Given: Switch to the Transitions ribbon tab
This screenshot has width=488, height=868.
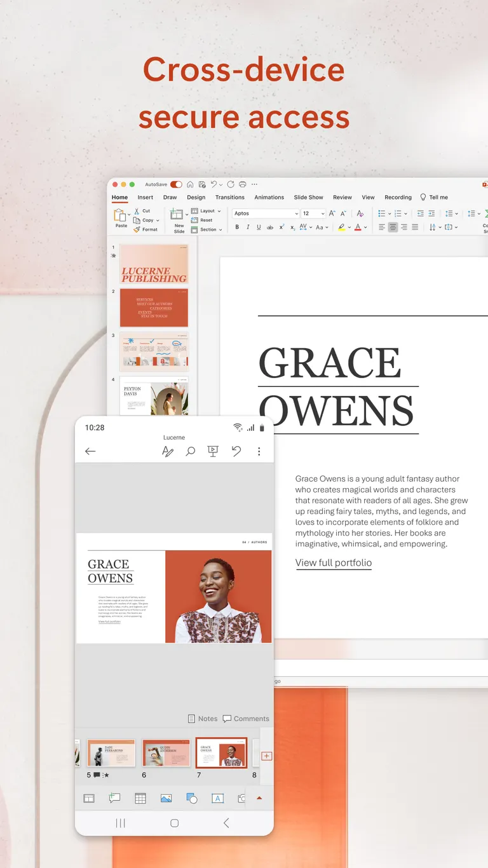Looking at the screenshot, I should click(x=229, y=198).
